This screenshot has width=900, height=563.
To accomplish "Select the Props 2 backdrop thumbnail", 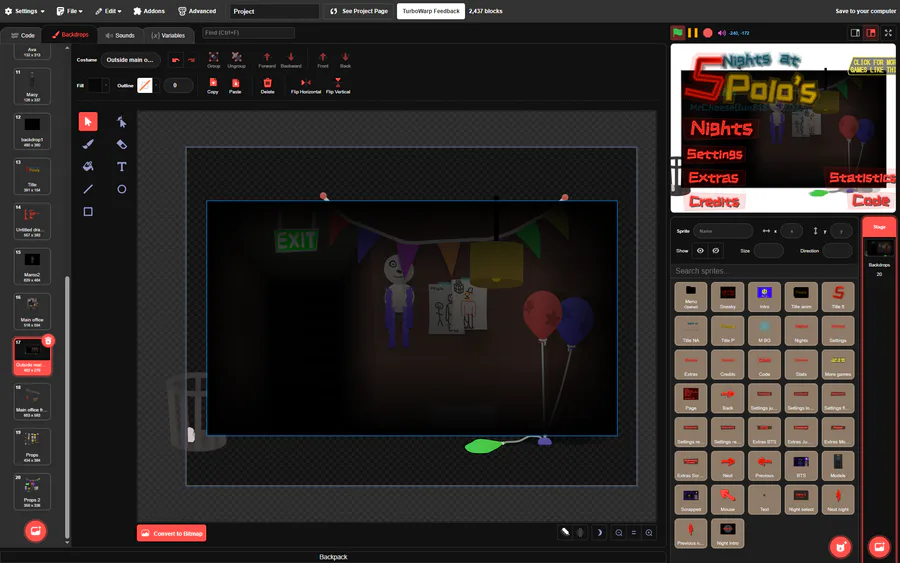I will [32, 492].
